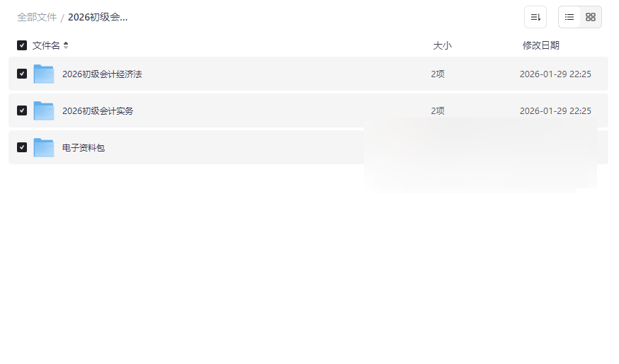Screen dimensions: 619x364
Task: Click the 电子资料包 folder icon
Action: pos(44,147)
